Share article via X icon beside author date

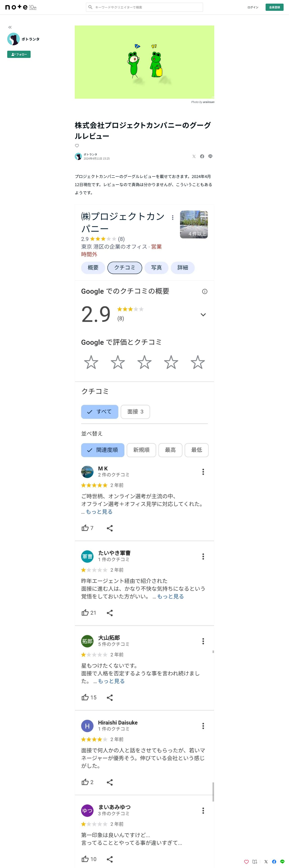(x=194, y=156)
